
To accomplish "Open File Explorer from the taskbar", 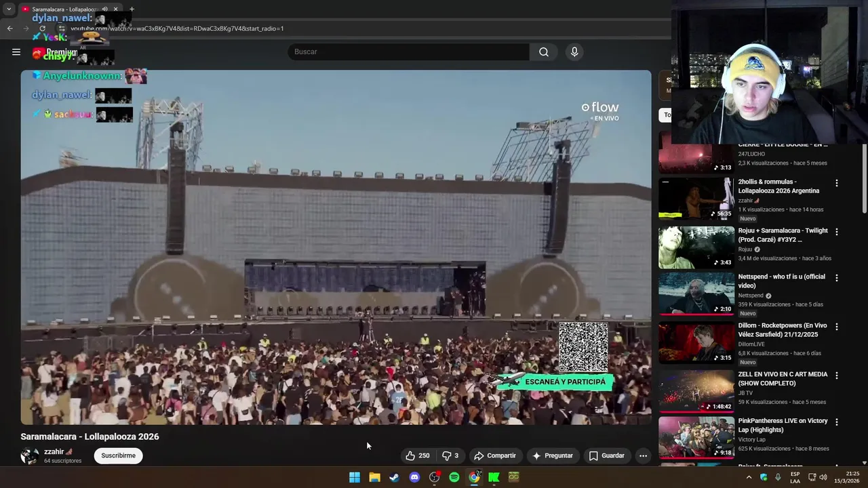I will [x=374, y=477].
